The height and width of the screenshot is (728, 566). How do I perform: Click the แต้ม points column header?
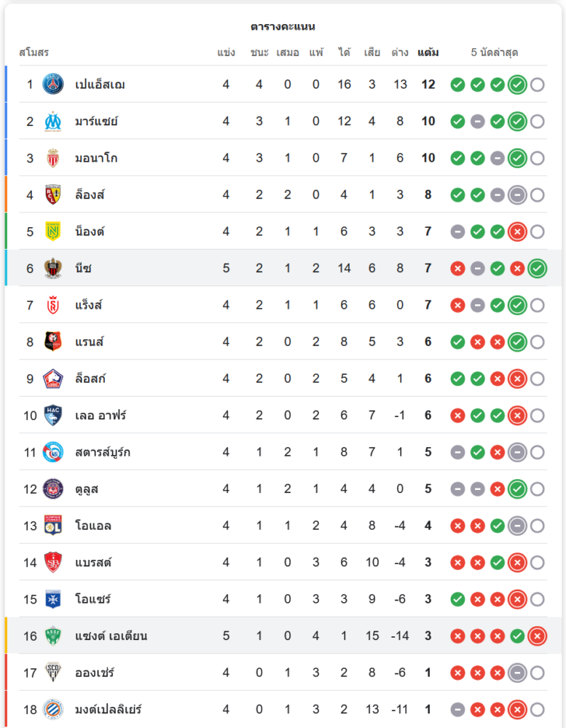click(x=428, y=52)
